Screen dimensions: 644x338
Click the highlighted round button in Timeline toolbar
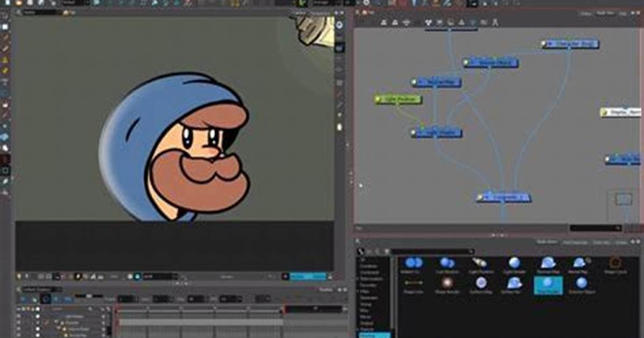click(46, 299)
